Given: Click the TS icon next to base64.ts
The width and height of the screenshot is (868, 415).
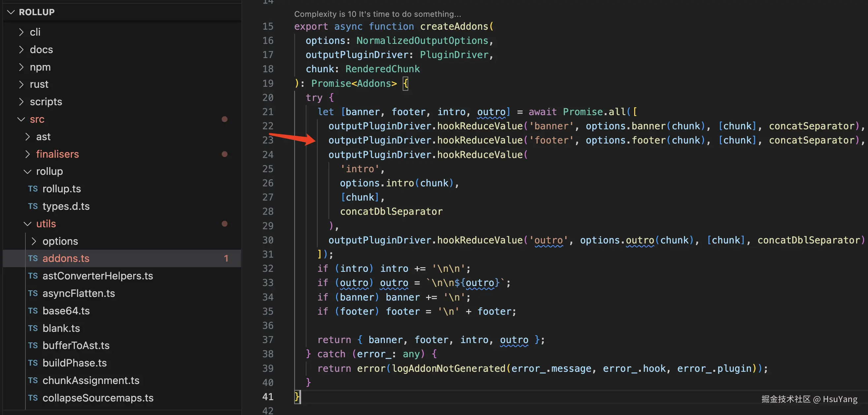Looking at the screenshot, I should (33, 310).
